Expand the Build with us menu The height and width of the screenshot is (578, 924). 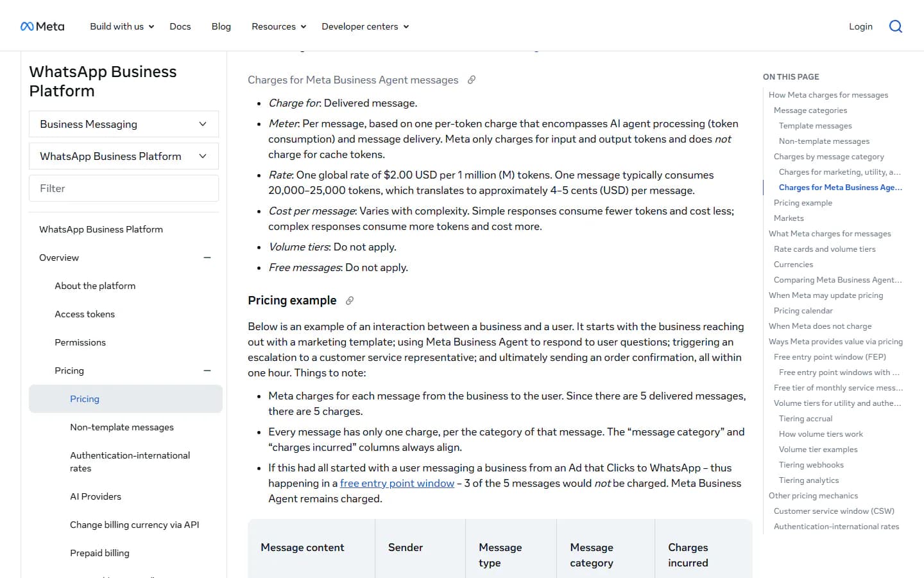122,26
